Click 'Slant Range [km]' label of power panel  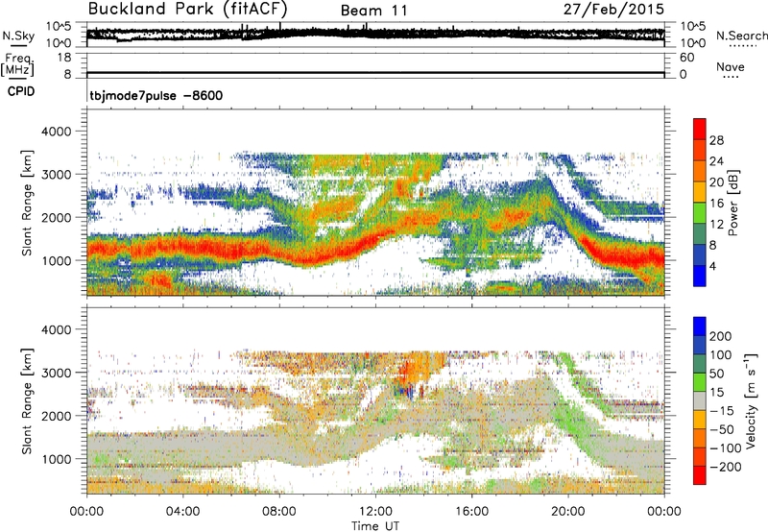pyautogui.click(x=28, y=203)
